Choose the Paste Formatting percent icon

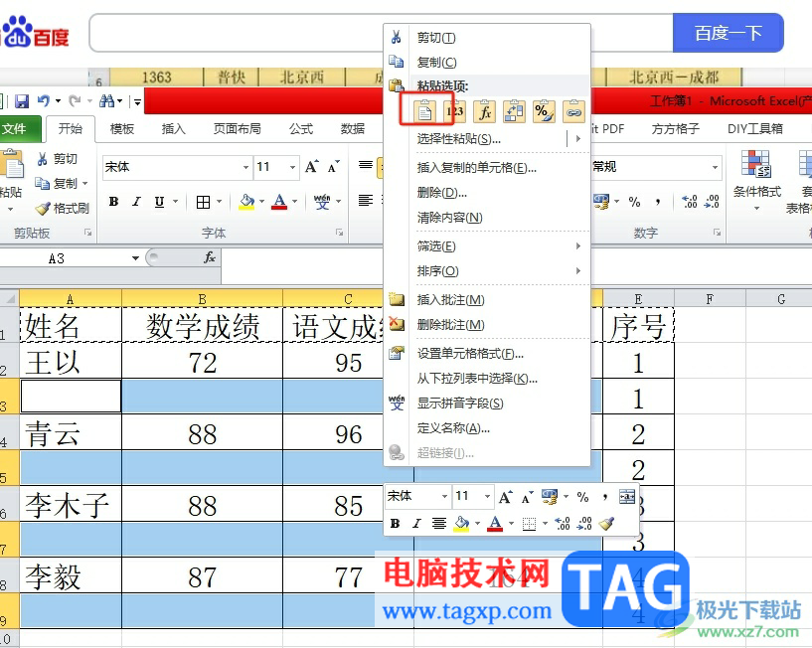(544, 111)
